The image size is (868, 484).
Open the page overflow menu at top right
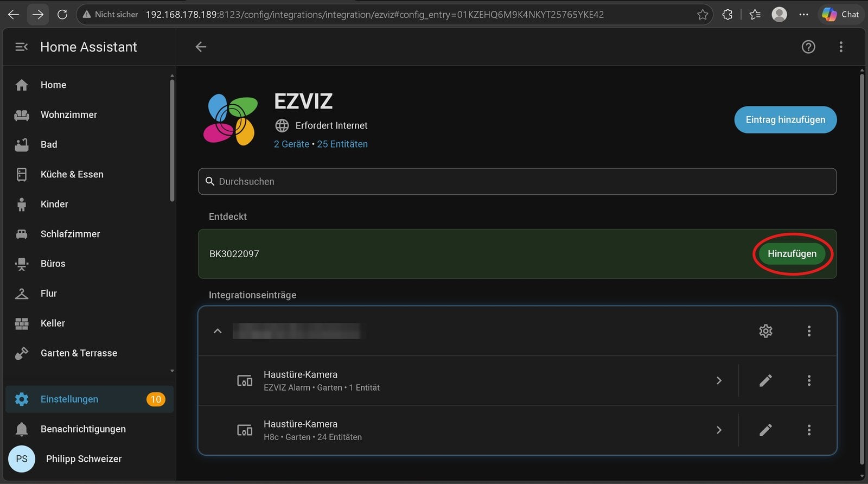841,47
